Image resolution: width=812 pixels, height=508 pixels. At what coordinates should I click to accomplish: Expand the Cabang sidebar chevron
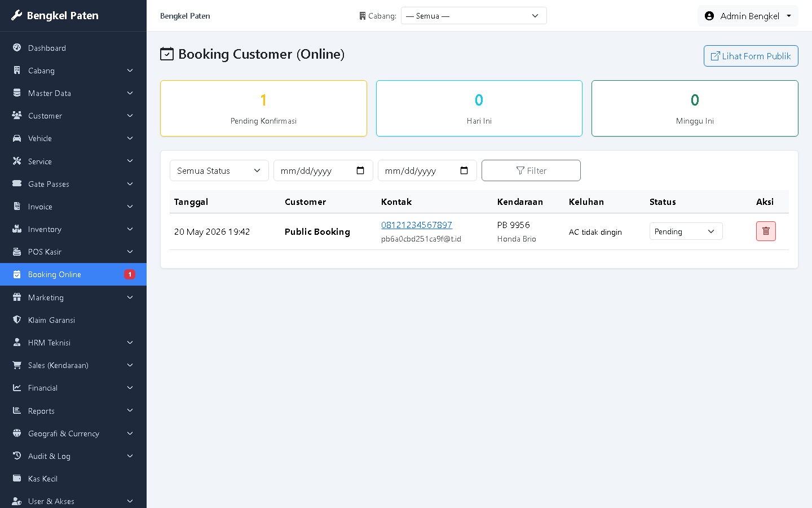coord(130,71)
